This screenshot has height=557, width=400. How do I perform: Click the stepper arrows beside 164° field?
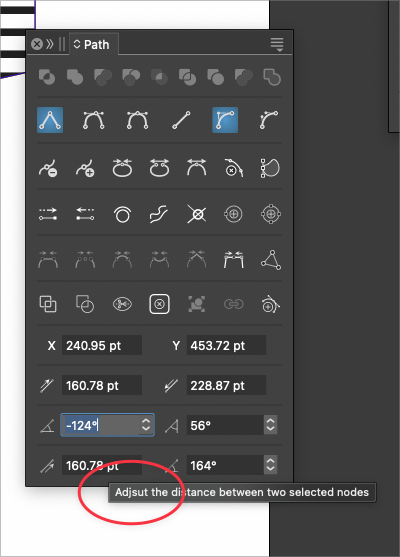(270, 465)
